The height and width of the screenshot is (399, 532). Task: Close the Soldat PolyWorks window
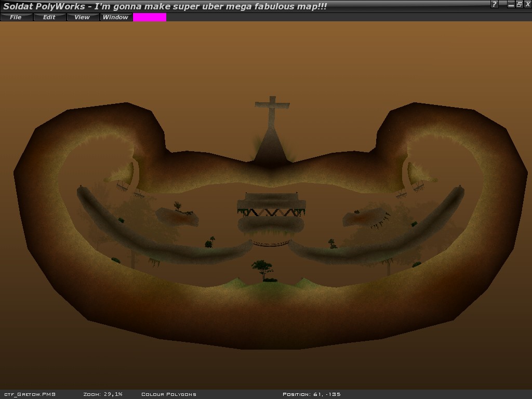(527, 4)
